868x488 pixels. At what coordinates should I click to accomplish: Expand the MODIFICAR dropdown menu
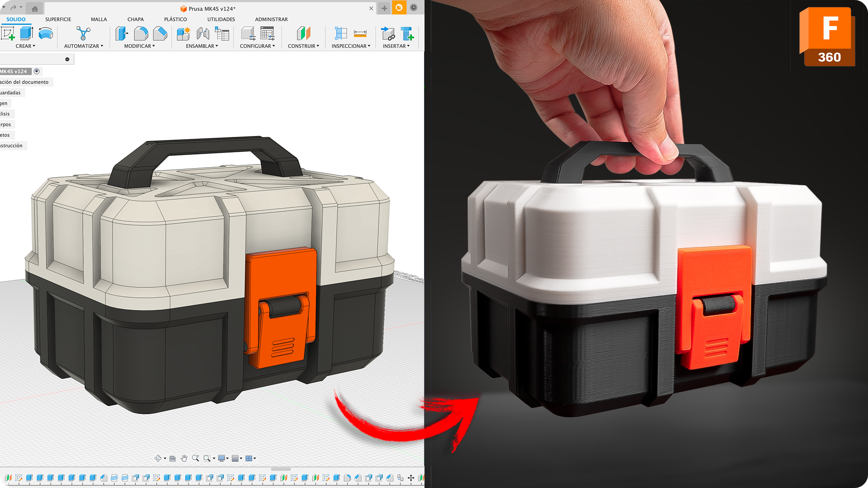139,46
